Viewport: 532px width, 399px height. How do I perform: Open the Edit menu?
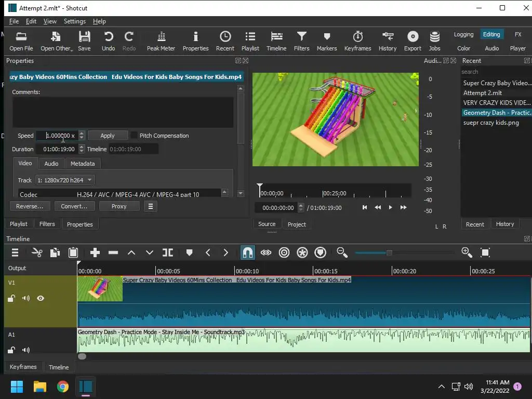[x=31, y=21]
